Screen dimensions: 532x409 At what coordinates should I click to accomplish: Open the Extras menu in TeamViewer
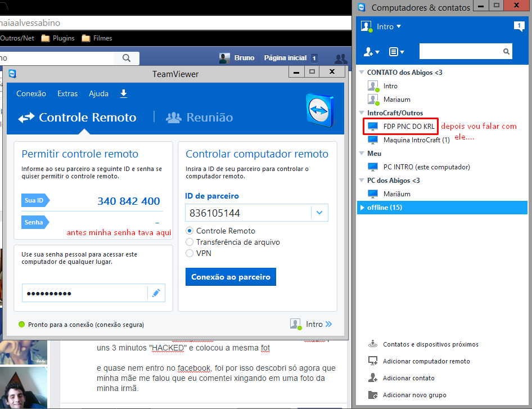67,94
